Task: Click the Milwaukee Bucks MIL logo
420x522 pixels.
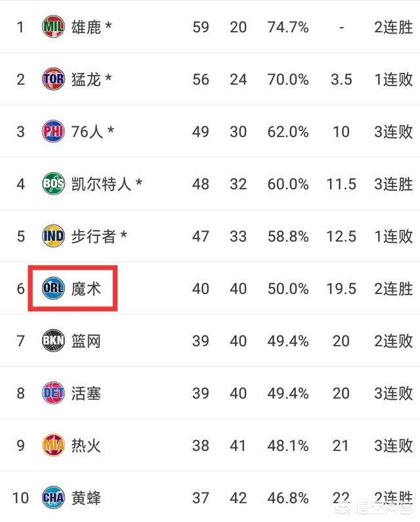Action: [53, 27]
